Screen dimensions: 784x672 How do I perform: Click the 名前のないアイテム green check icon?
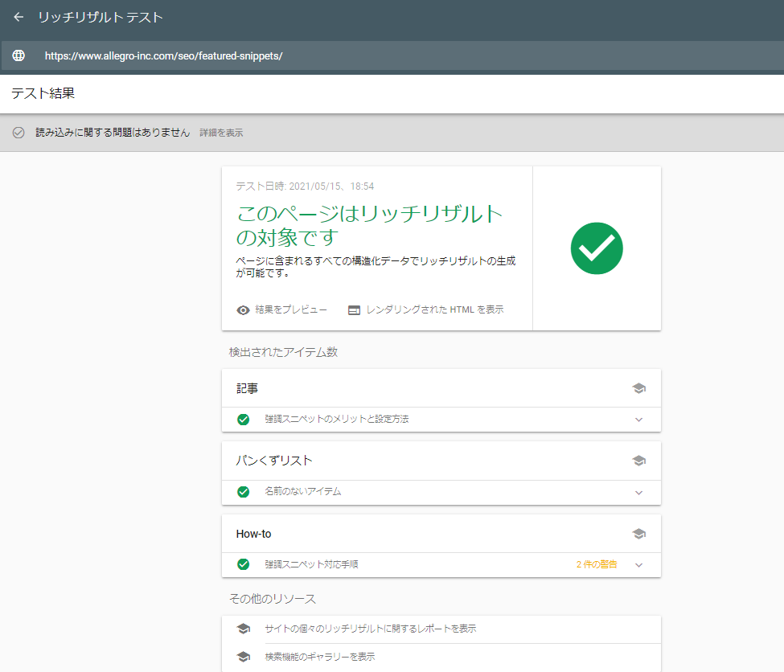pos(243,492)
